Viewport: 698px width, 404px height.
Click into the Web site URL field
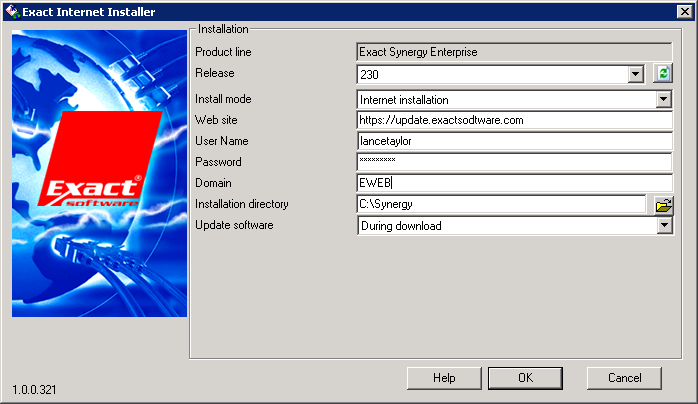(x=513, y=120)
